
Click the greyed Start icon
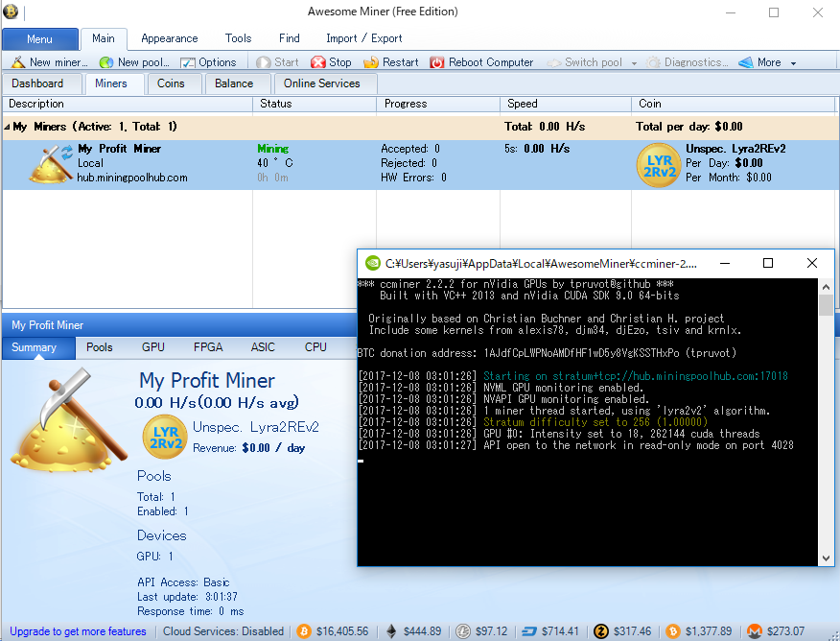pos(263,62)
